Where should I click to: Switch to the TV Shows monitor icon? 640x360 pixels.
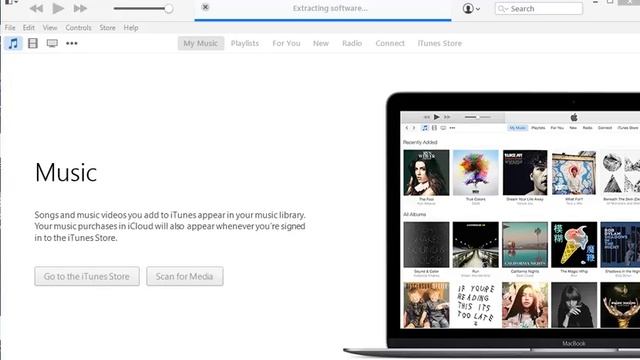pos(52,43)
